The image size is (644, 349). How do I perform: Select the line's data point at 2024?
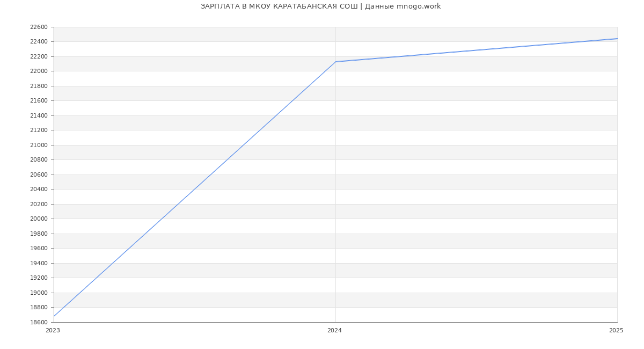335,62
